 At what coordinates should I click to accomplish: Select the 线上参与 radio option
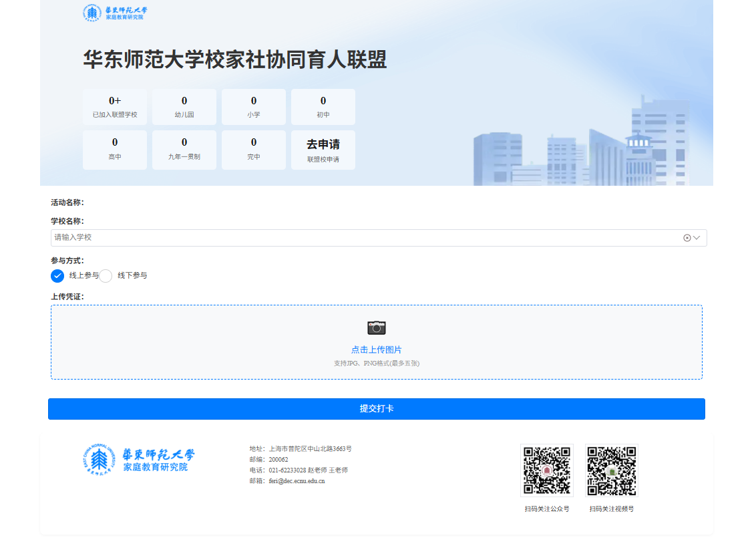(x=58, y=276)
